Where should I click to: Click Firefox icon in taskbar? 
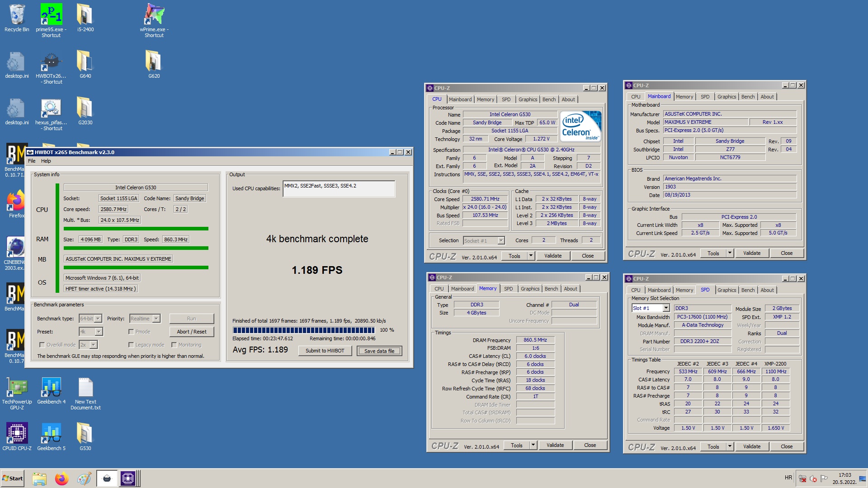[61, 479]
